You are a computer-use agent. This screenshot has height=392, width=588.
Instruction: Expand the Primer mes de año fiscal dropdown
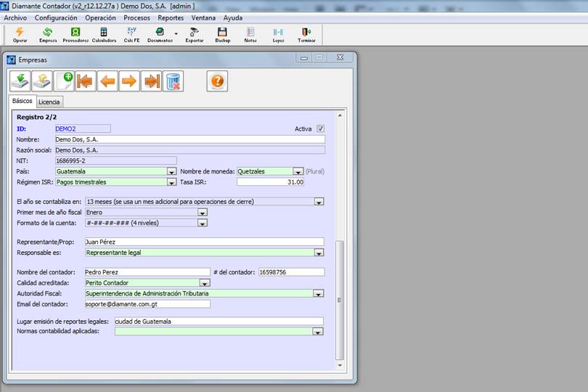(203, 212)
